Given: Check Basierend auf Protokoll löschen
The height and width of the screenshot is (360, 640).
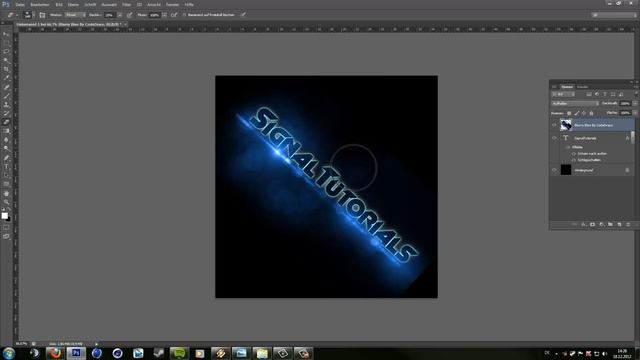Looking at the screenshot, I should click(184, 15).
